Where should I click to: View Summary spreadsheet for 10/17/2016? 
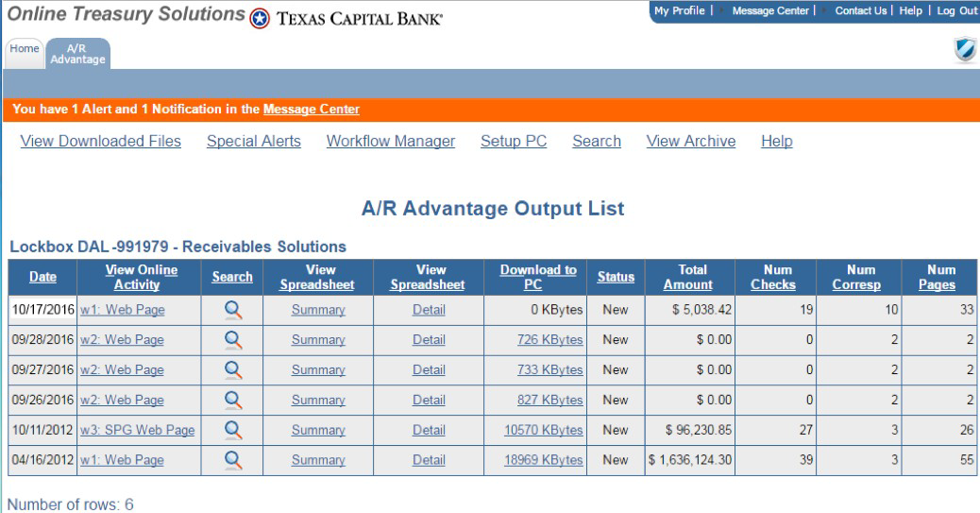click(x=318, y=310)
